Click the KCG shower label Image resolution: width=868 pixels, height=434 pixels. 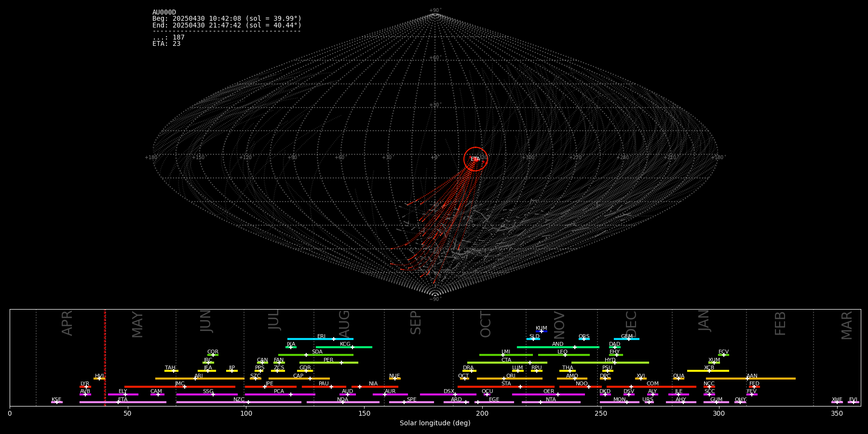coord(345,344)
